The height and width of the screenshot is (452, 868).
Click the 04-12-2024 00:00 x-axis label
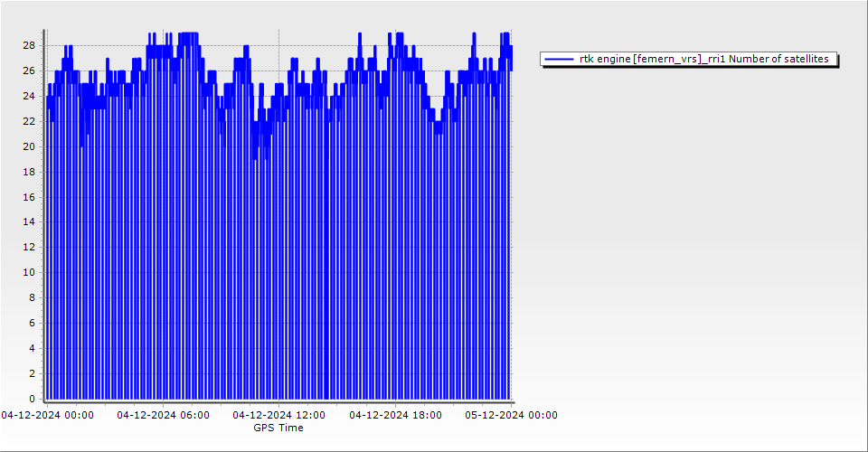pos(47,415)
